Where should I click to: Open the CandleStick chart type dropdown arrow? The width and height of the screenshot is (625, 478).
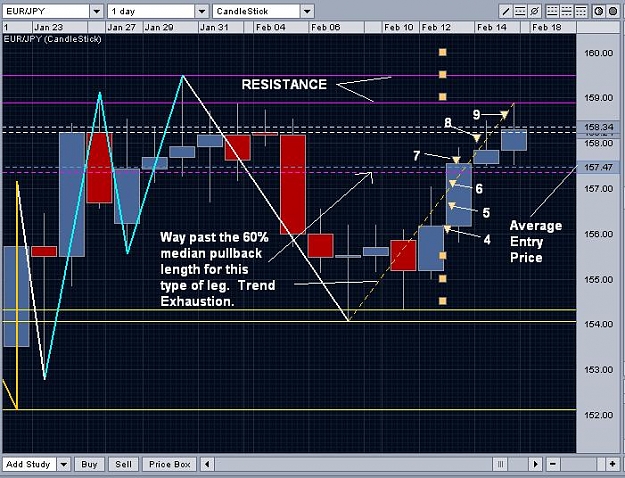[307, 11]
